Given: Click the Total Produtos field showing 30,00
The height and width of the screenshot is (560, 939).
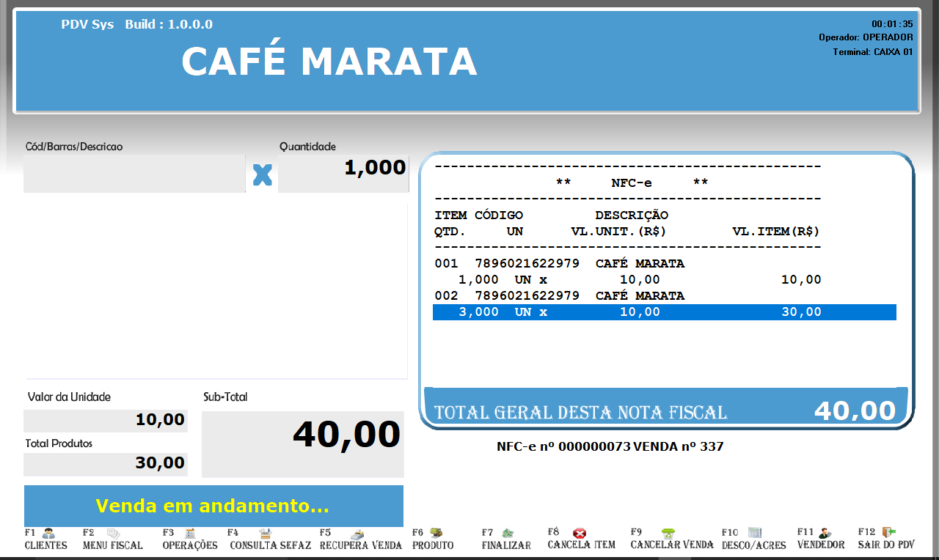Looking at the screenshot, I should point(106,464).
